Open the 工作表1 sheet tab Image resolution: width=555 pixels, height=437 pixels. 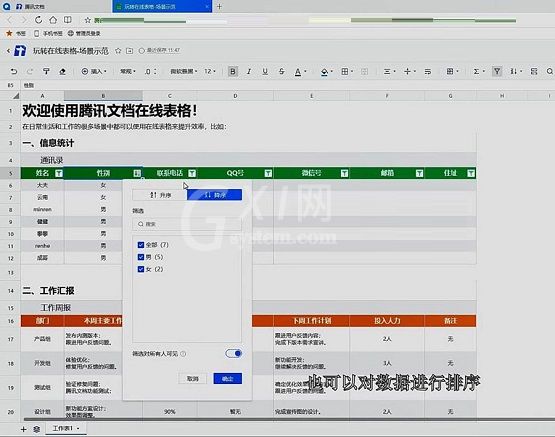[x=66, y=429]
